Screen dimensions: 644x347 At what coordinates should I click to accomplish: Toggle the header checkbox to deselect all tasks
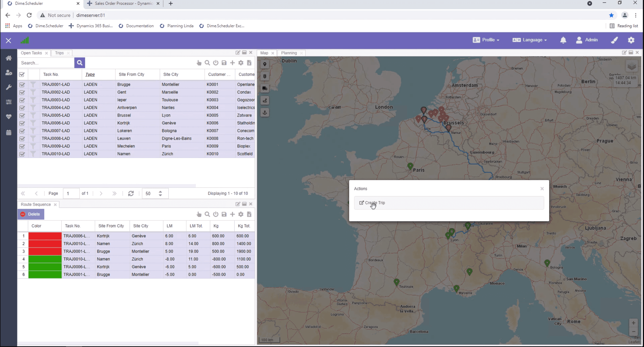click(22, 74)
